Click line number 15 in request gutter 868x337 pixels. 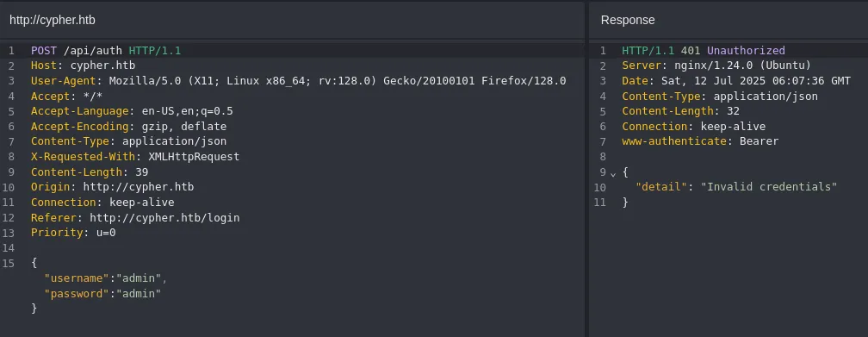[x=9, y=263]
